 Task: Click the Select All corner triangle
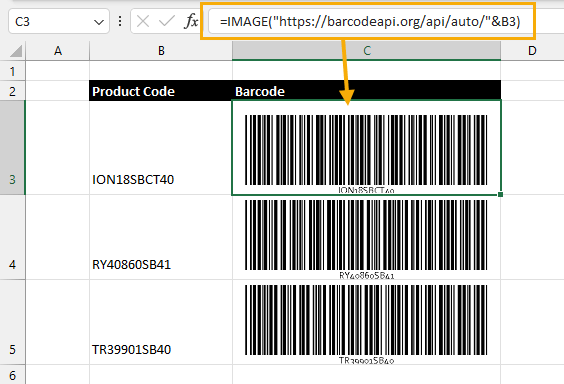tap(16, 51)
